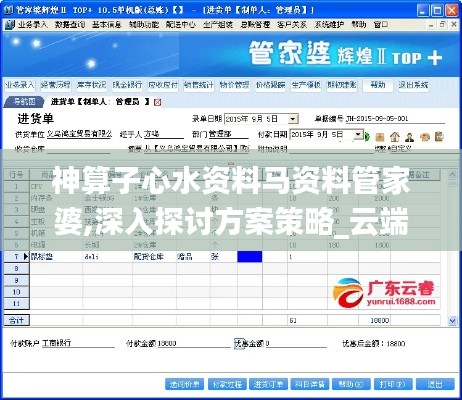The width and height of the screenshot is (462, 400).
Task: Toggle the checkbox next to 优惠金额
Action: [239, 343]
